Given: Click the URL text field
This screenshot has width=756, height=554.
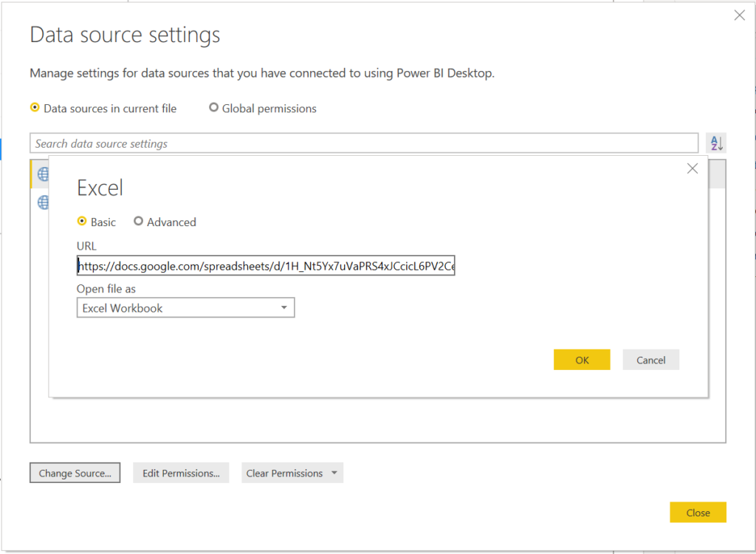Looking at the screenshot, I should pos(266,266).
